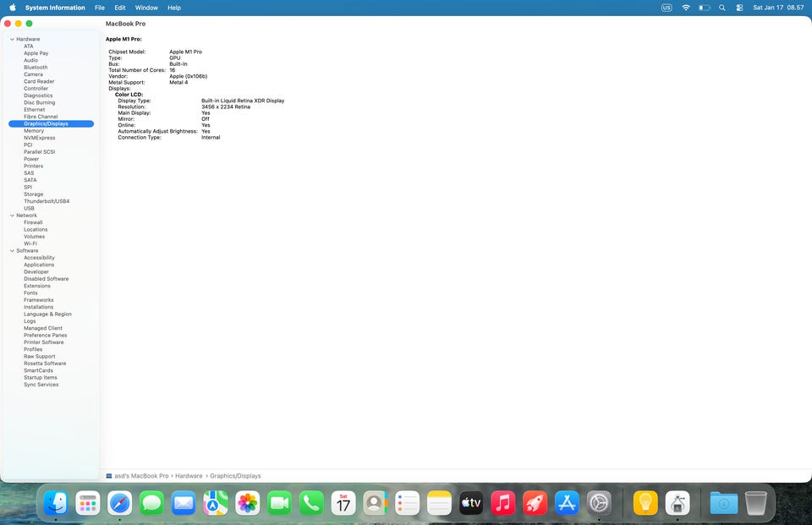Viewport: 812px width, 525px height.
Task: Open Finder from the Dock
Action: coord(56,503)
